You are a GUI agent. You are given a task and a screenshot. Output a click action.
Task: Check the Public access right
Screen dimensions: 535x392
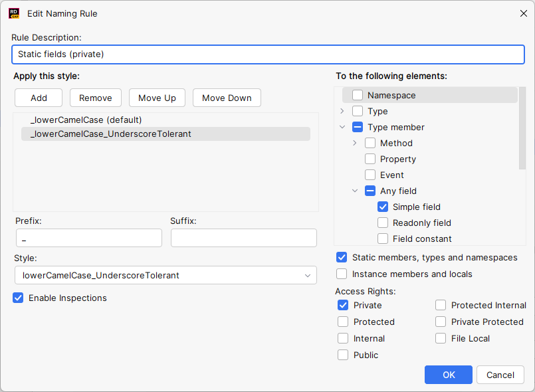[x=342, y=355]
